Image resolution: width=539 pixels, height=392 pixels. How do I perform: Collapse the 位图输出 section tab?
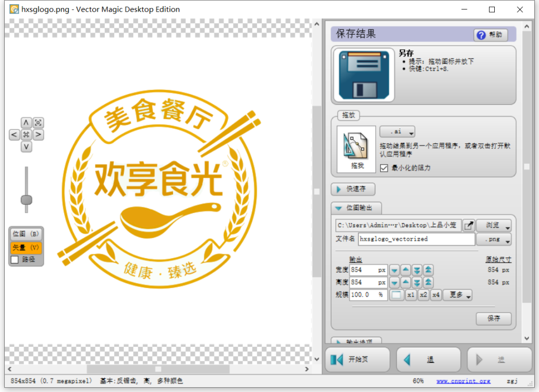(x=356, y=207)
